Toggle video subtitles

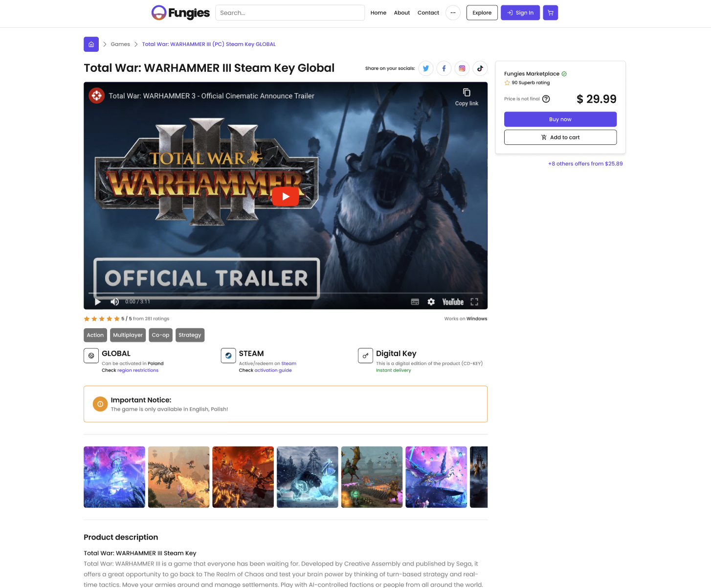point(415,302)
